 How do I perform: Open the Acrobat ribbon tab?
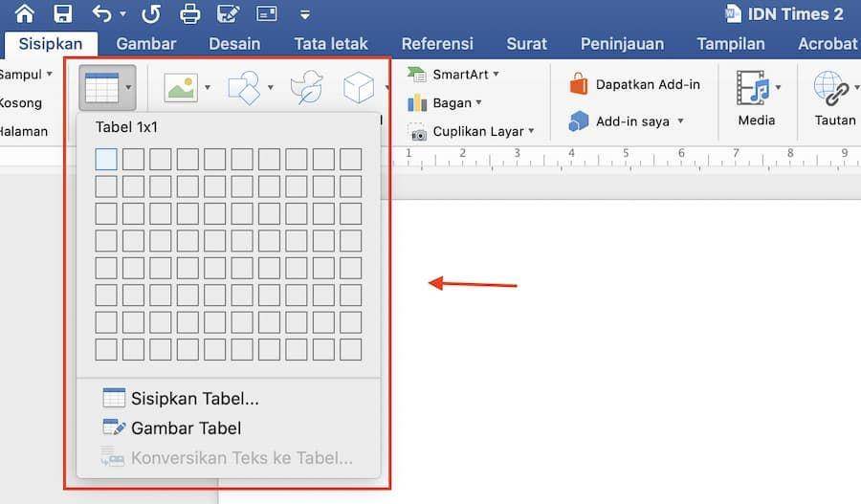click(828, 43)
